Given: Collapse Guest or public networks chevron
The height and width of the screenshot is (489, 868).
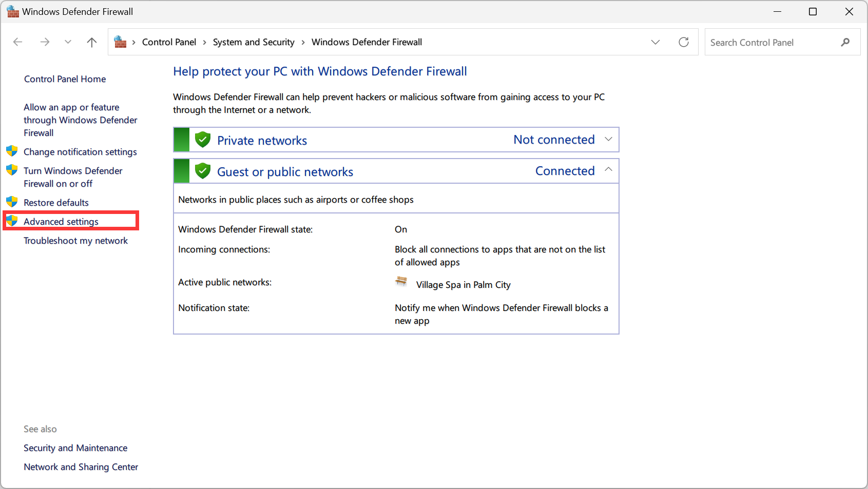Looking at the screenshot, I should 608,169.
